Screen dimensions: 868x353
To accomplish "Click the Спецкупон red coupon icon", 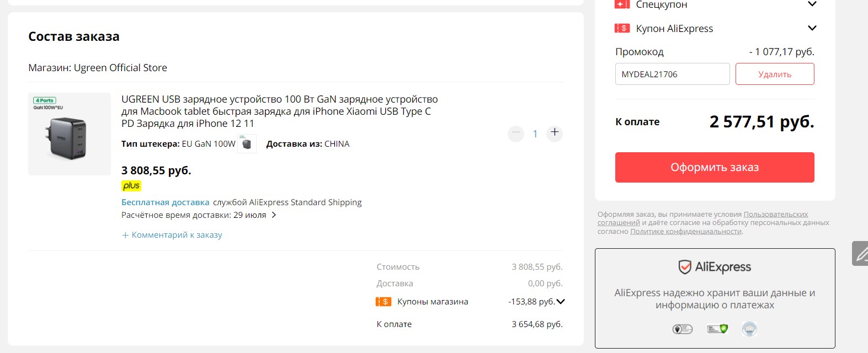I will pyautogui.click(x=622, y=4).
